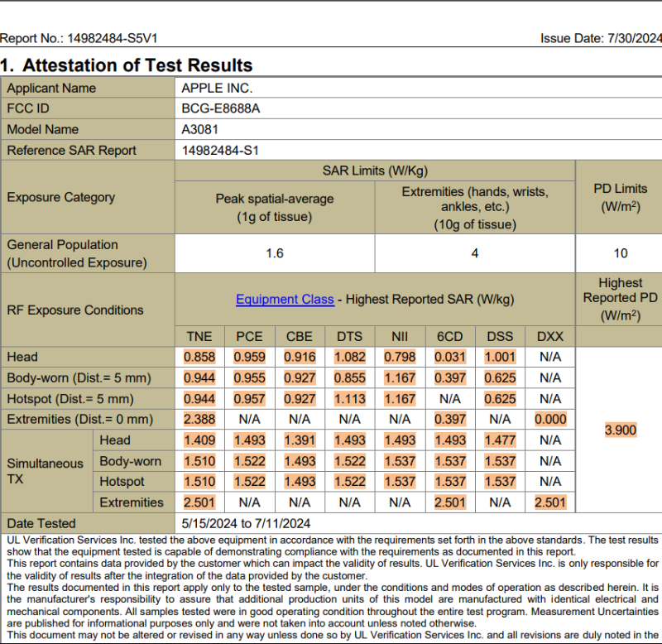
Task: Select the Head TNE value 0.858
Action: 199,358
